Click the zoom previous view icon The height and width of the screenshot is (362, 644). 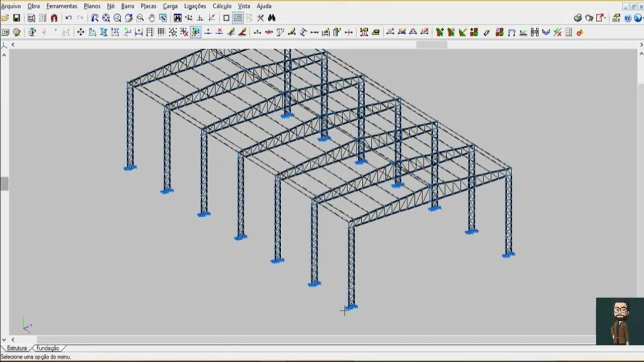click(x=95, y=18)
